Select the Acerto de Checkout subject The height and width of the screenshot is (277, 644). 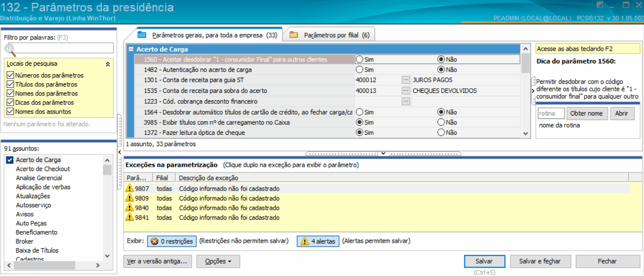(43, 169)
